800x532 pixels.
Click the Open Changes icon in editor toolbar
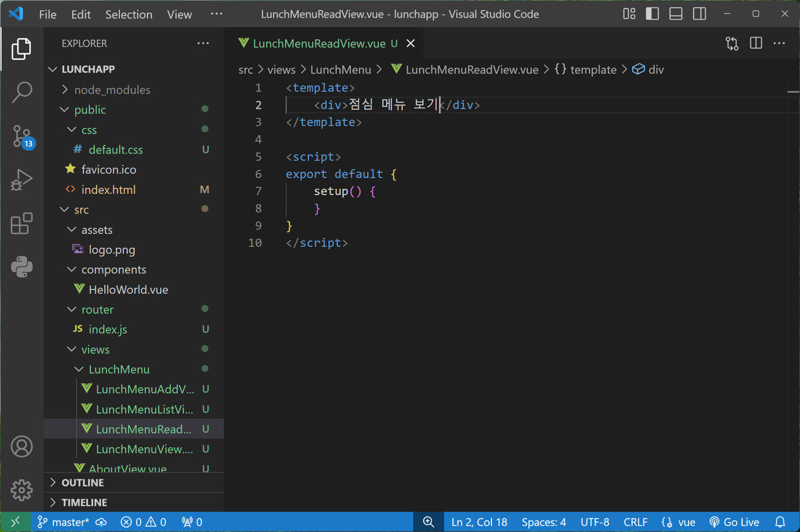click(x=732, y=43)
